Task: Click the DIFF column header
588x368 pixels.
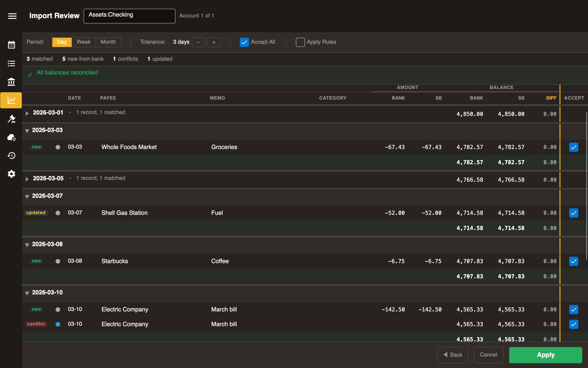Action: (x=551, y=98)
